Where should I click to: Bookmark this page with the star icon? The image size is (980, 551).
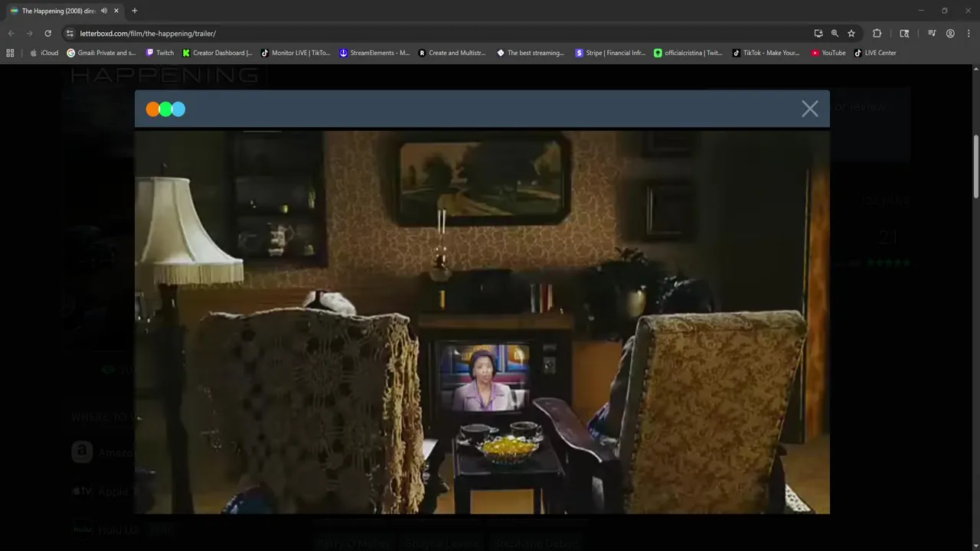point(851,34)
